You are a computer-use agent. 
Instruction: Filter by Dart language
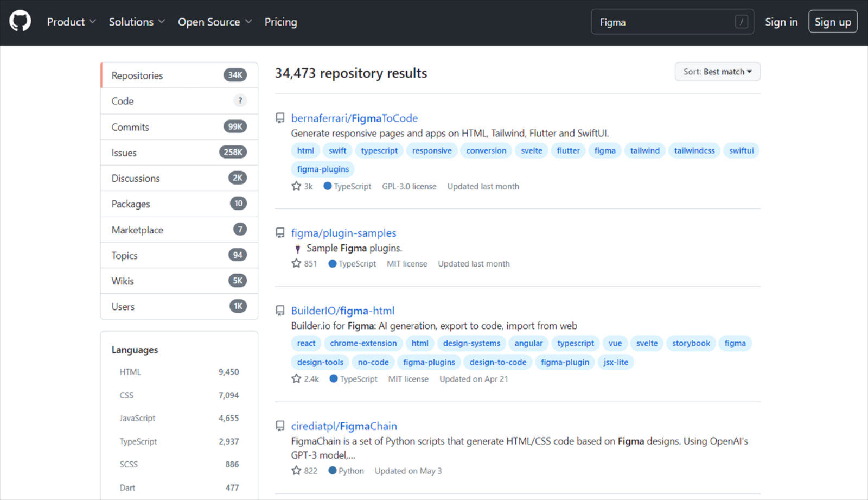pos(179,488)
